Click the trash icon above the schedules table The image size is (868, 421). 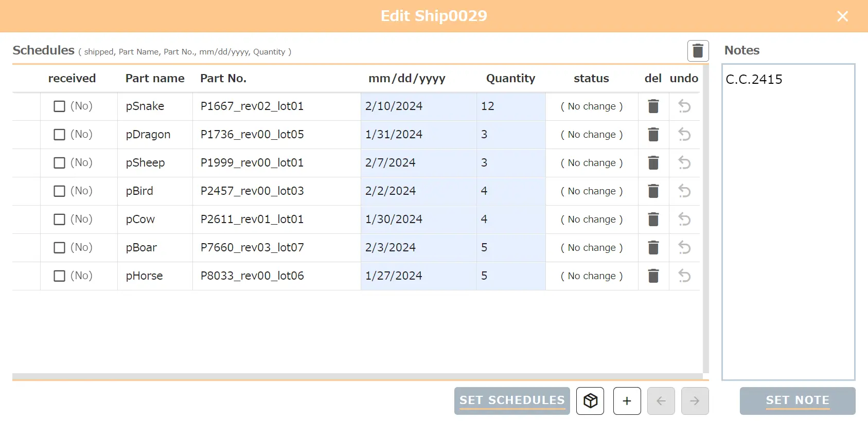pos(698,51)
